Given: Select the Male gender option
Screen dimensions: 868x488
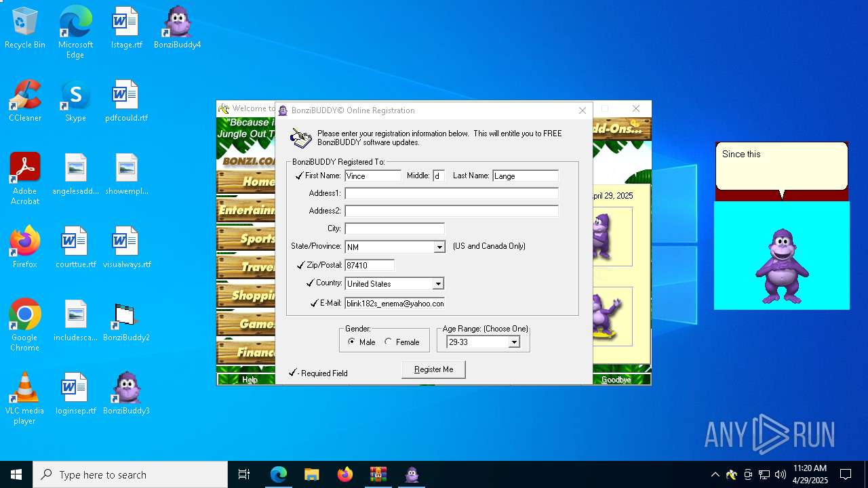Looking at the screenshot, I should pos(361,342).
